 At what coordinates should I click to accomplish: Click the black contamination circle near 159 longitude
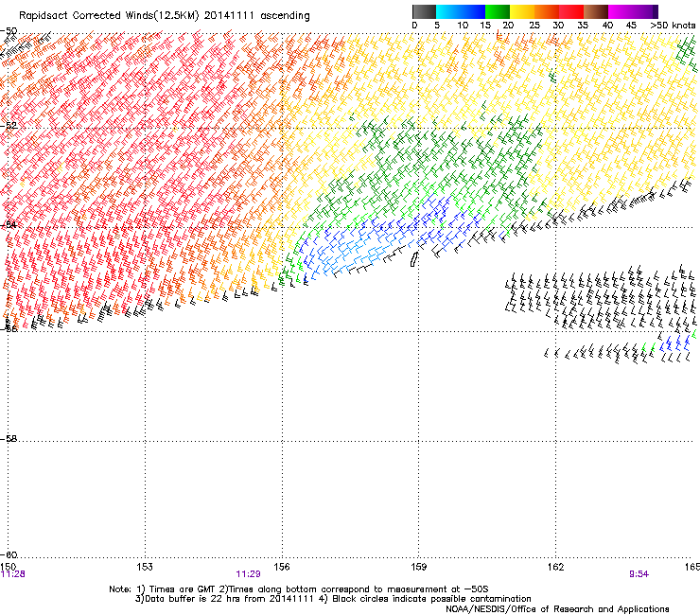point(414,259)
